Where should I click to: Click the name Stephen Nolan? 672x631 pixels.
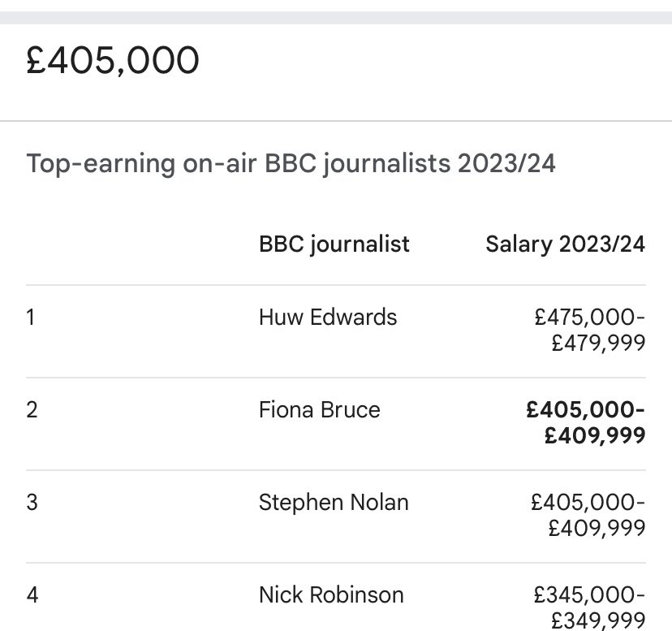click(x=334, y=502)
